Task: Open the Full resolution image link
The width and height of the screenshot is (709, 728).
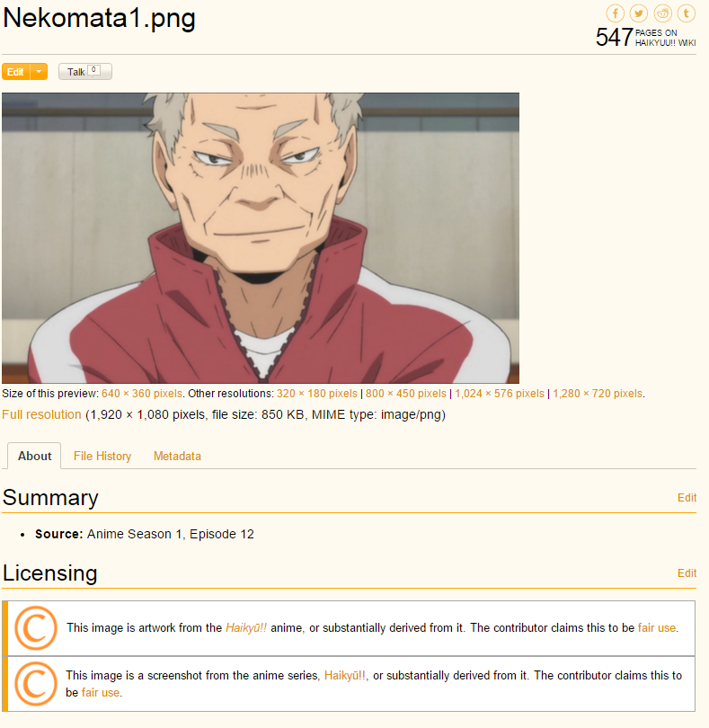Action: (x=41, y=414)
